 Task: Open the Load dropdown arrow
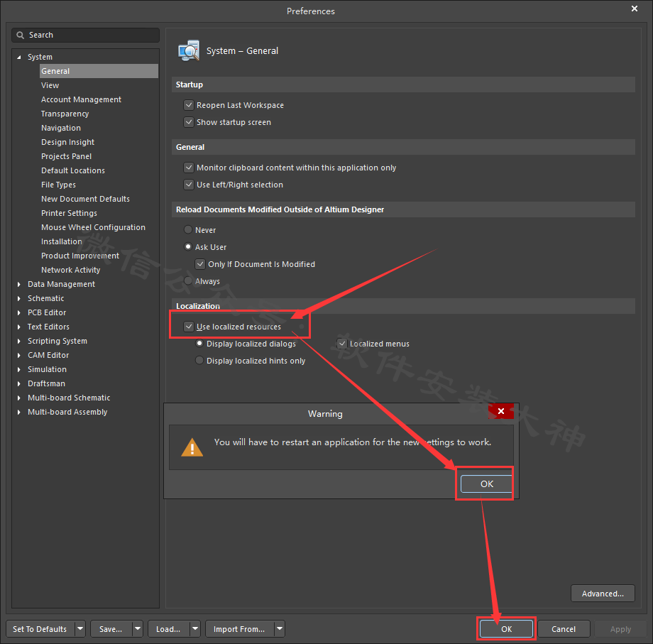point(195,628)
